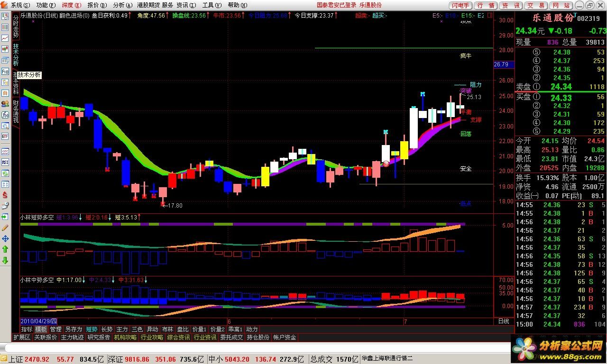Viewport: 607px width, 364px height.
Task: Click the red dollar sign icon
Action: pyautogui.click(x=5, y=195)
